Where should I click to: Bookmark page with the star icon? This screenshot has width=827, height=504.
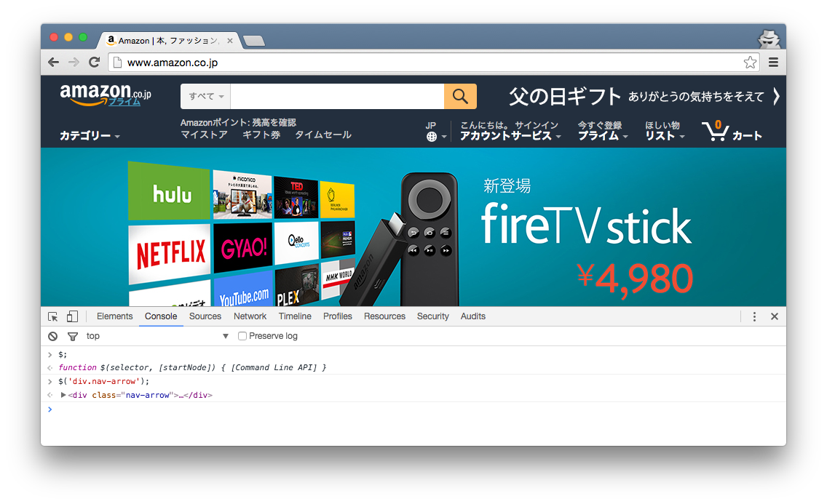click(x=750, y=63)
